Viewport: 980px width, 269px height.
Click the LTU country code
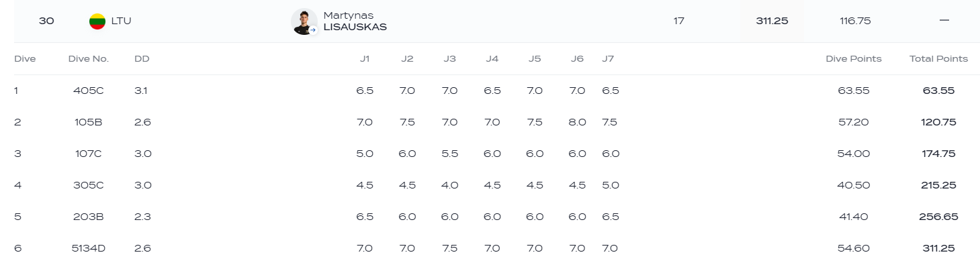click(122, 21)
